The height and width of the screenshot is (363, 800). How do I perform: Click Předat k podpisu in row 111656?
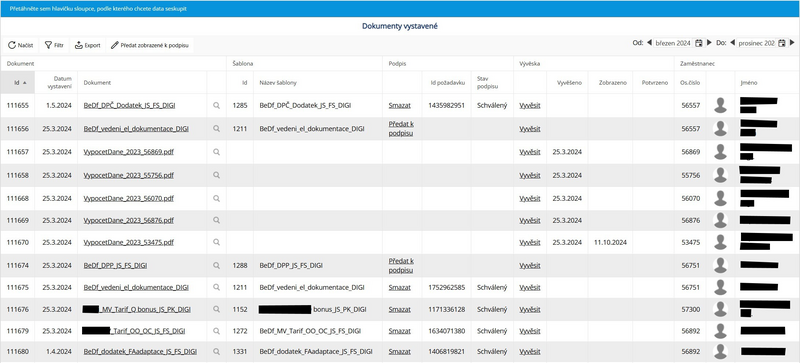[401, 129]
